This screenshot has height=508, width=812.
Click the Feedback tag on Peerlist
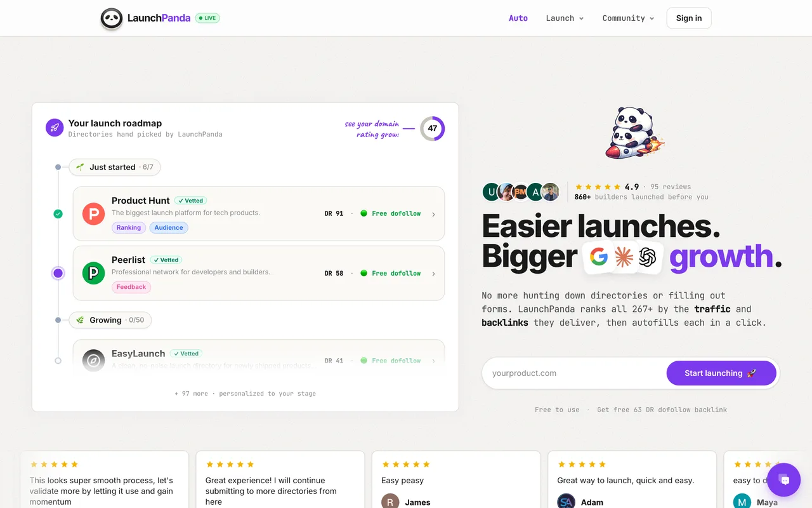coord(131,287)
